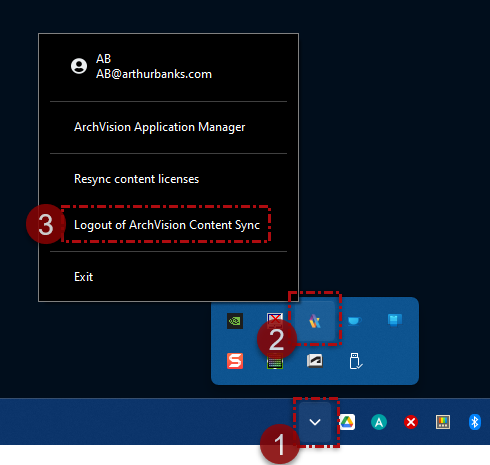This screenshot has height=465, width=490.
Task: Click the red X circle taskbar icon
Action: point(411,422)
